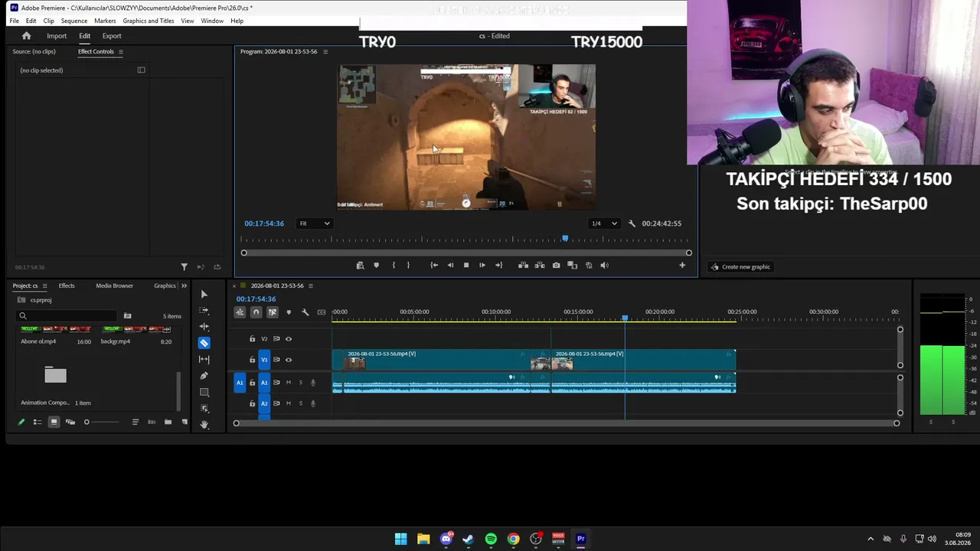
Task: Click the New Item icon in Project panel
Action: 185,422
